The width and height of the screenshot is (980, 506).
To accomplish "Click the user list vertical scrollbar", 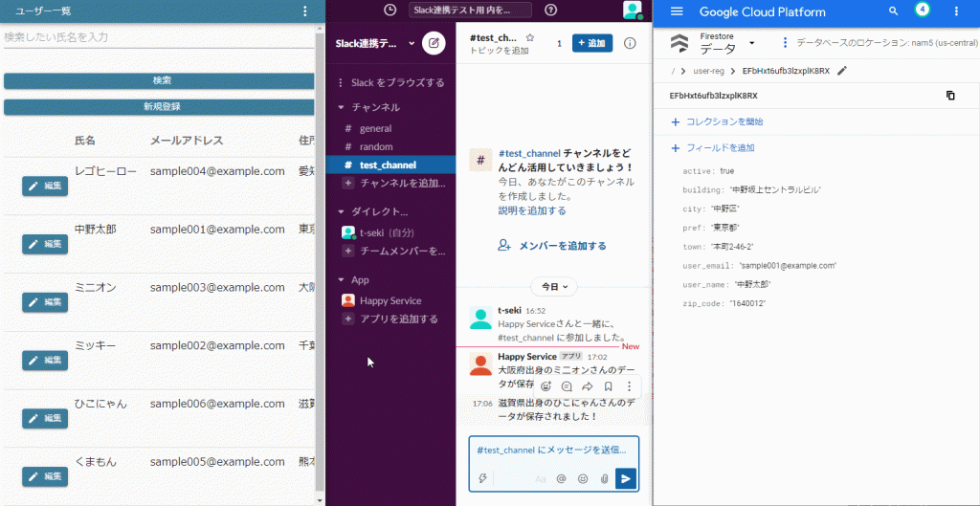I will pos(320,262).
